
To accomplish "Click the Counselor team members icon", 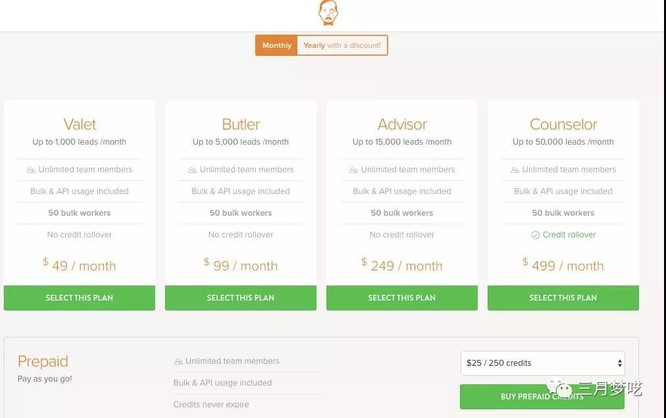I will click(515, 170).
